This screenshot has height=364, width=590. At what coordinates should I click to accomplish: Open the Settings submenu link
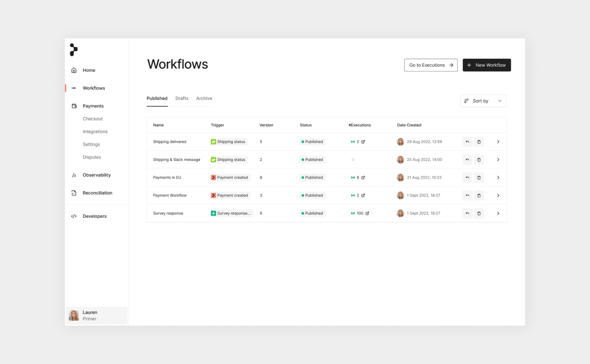91,144
